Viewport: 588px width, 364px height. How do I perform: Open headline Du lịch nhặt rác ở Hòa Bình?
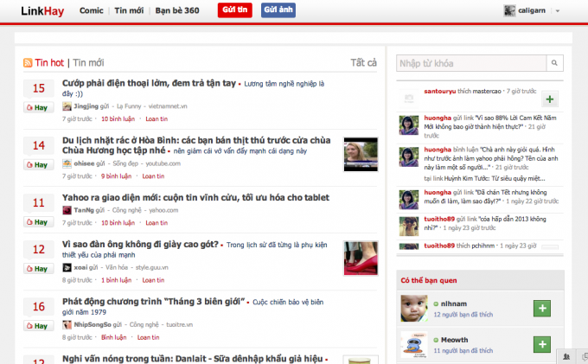point(196,145)
